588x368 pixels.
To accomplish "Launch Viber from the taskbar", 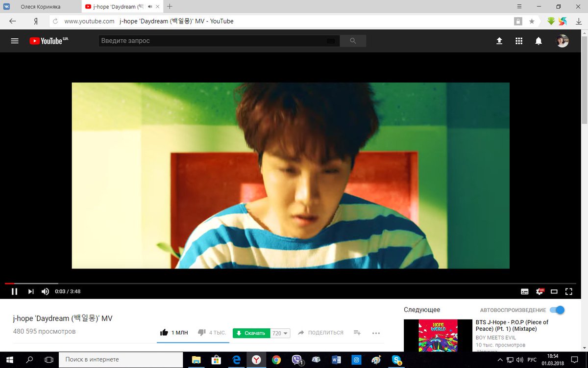I will pos(296,360).
